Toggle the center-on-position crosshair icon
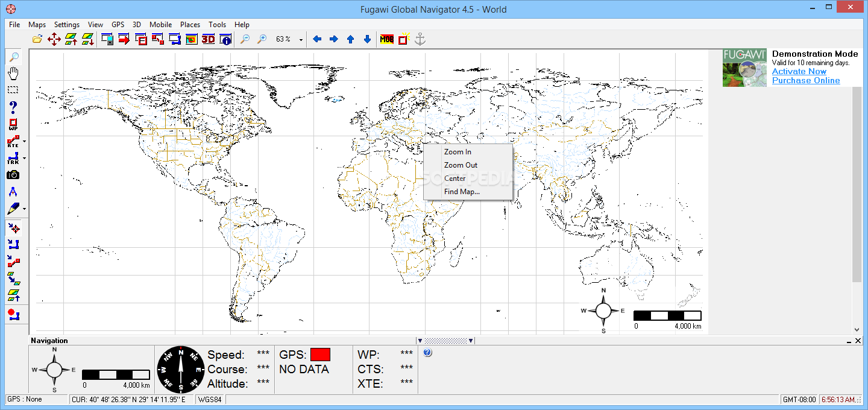This screenshot has width=868, height=410. click(13, 228)
